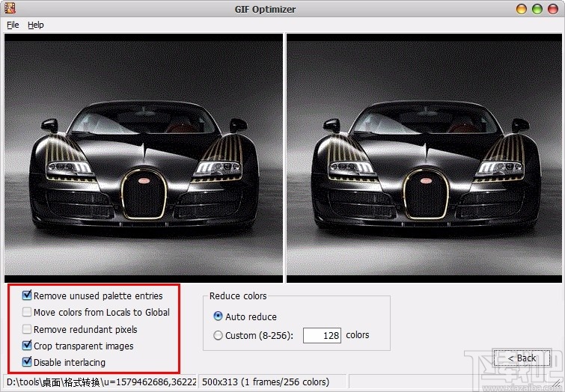Toggle Remove unused palette entries checkbox
The image size is (565, 392).
coord(27,295)
